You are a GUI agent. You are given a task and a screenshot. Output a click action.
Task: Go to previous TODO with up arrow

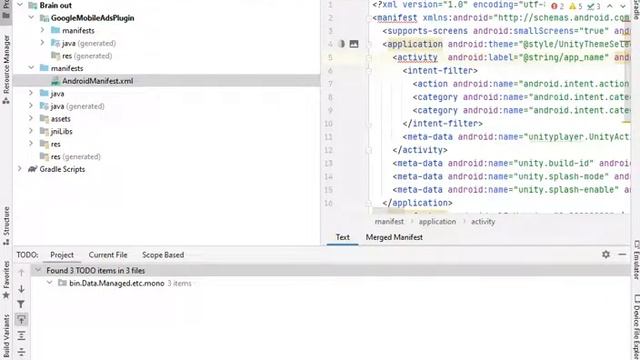(x=21, y=273)
